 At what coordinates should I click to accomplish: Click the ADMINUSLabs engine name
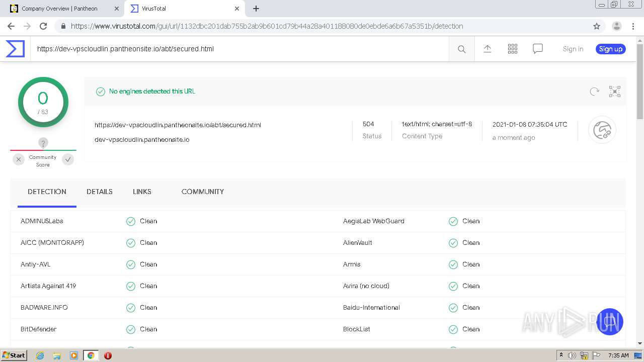(42, 221)
